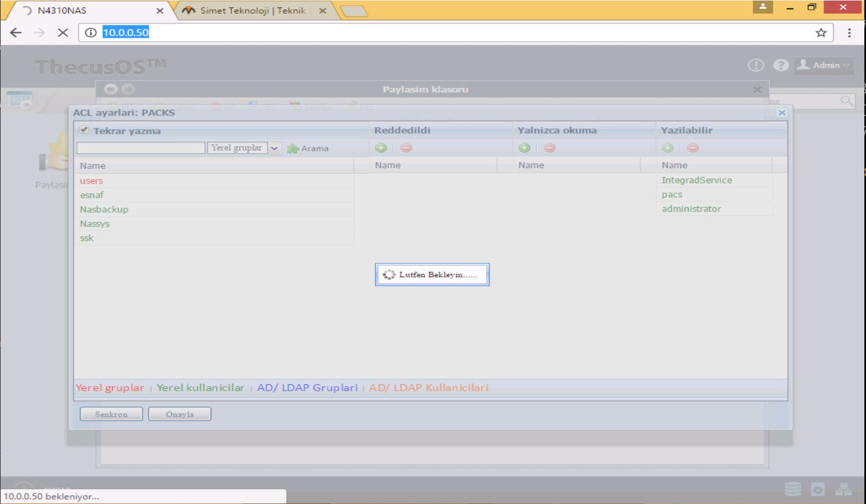Open the Yerel gruplar dropdown
Screen dimensions: 866x504
pyautogui.click(x=274, y=148)
